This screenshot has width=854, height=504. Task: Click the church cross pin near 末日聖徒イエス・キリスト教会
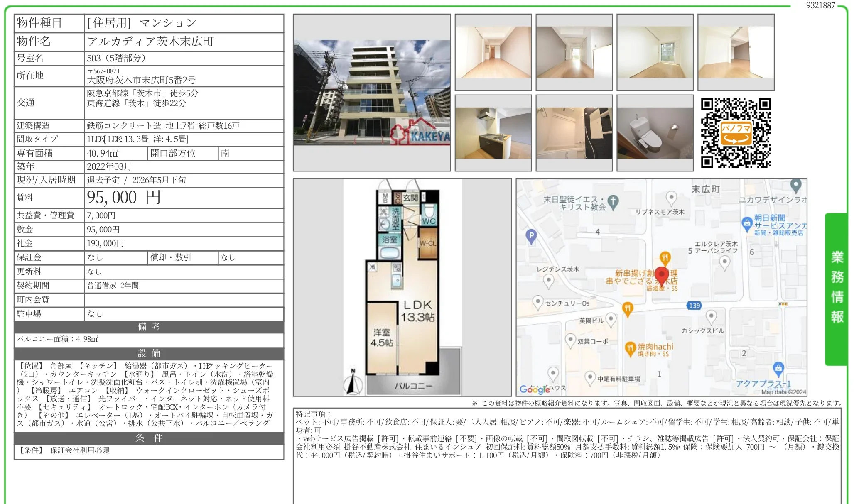click(x=613, y=202)
